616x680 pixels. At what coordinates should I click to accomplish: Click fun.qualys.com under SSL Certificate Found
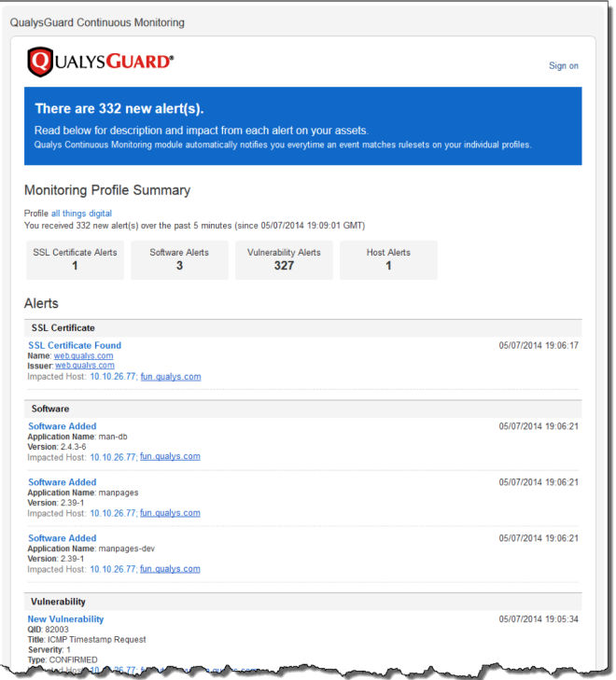point(171,377)
